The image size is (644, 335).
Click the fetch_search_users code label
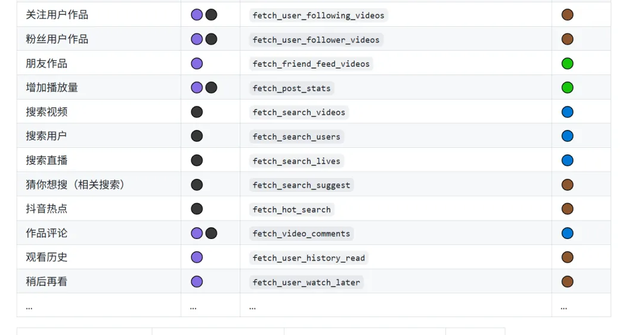[x=296, y=137]
